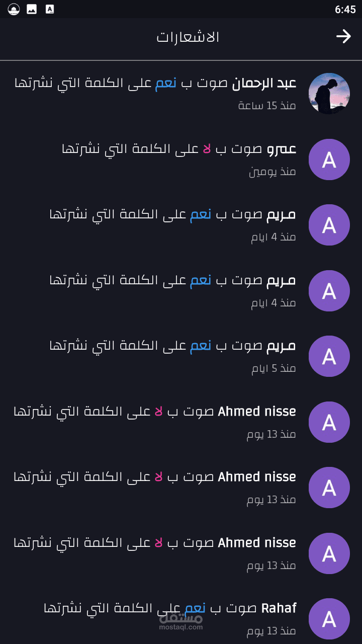Viewport: 362px width, 644px height.
Task: Click the A icon in the status bar
Action: pyautogui.click(x=49, y=9)
